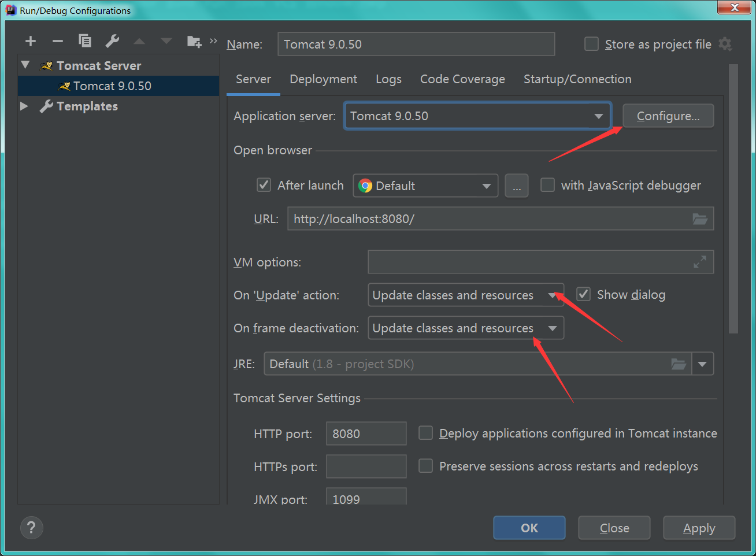Switch to the Deployment tab
This screenshot has height=556, width=756.
tap(323, 79)
